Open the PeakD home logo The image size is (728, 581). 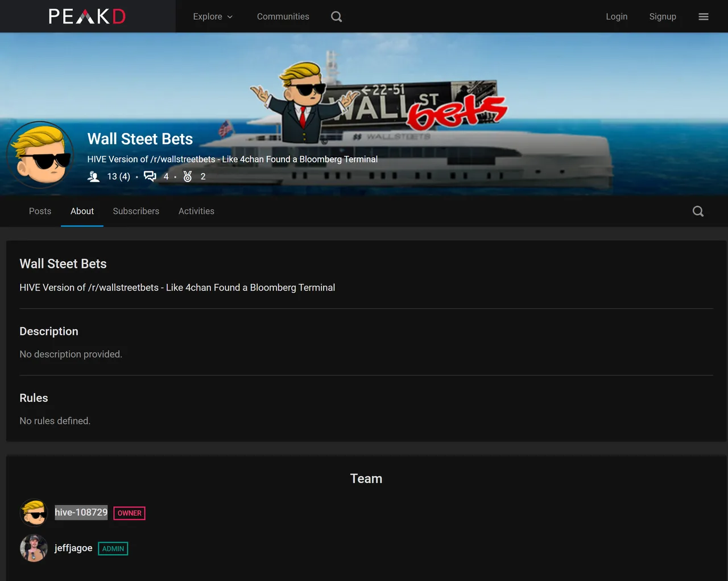pos(87,17)
